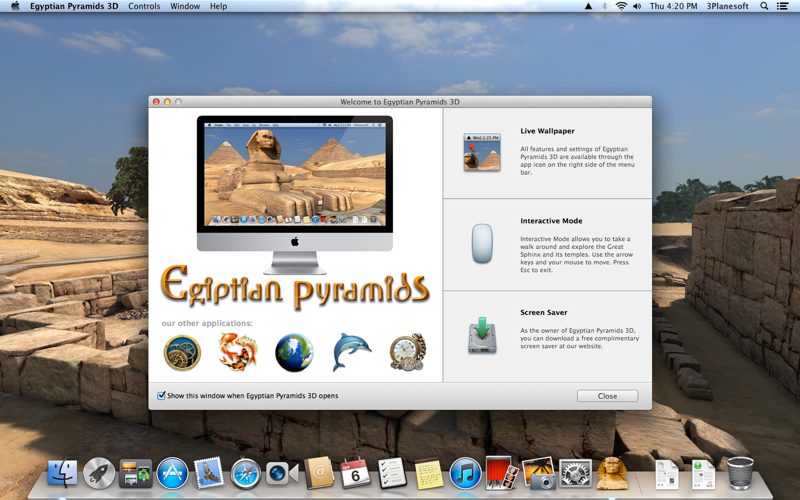Click the Egyptian Pyramids logo text
Screen dimensions: 800x500
[295, 287]
